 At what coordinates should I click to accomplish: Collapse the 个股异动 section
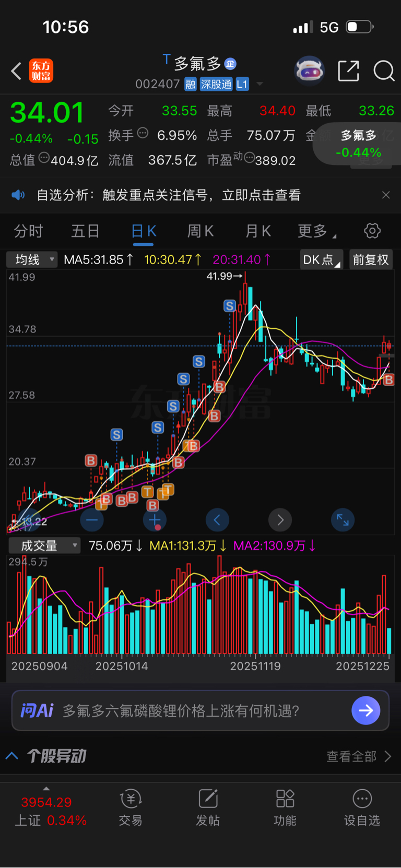point(12,756)
